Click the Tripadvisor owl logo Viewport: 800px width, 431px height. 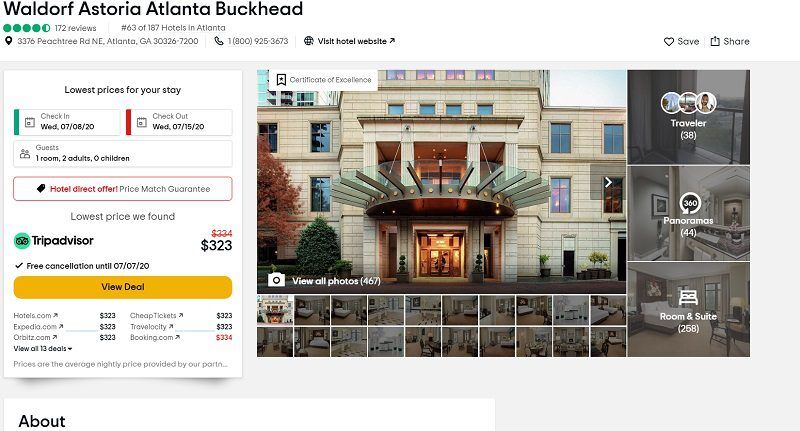pyautogui.click(x=22, y=241)
